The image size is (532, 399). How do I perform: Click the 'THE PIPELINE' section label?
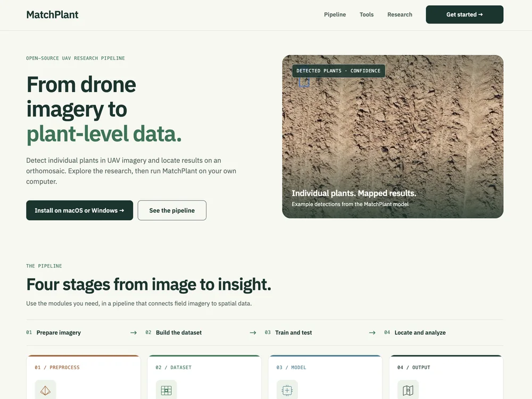coord(44,266)
